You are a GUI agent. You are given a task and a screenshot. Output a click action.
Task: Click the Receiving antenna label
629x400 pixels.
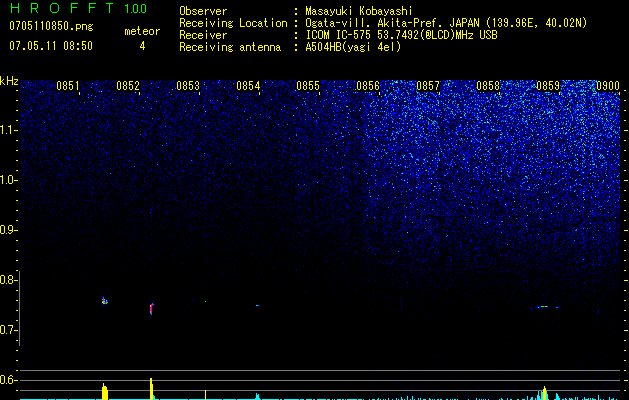pyautogui.click(x=230, y=47)
